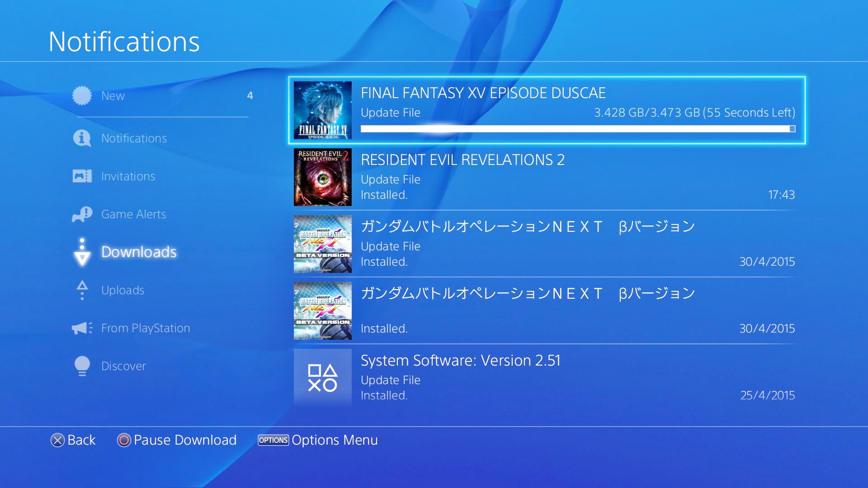Select the Invitations menu label
Screen dimensions: 868x488
pos(128,176)
